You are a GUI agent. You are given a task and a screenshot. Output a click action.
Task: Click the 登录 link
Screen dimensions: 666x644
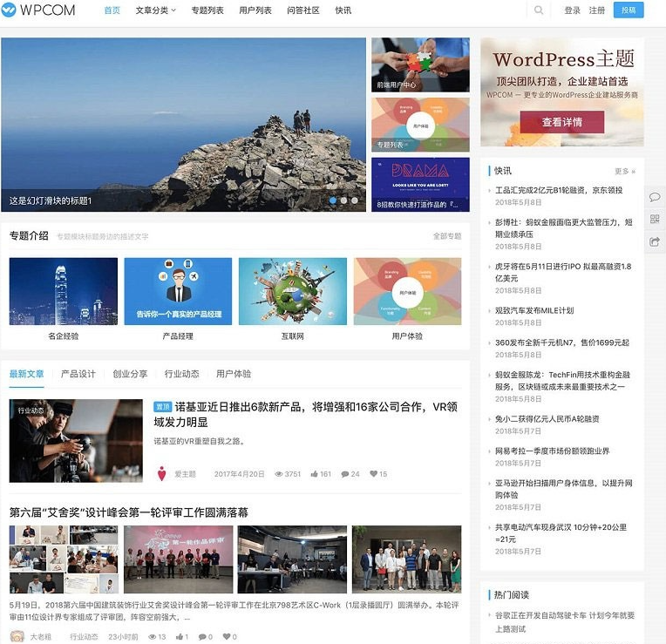point(572,10)
